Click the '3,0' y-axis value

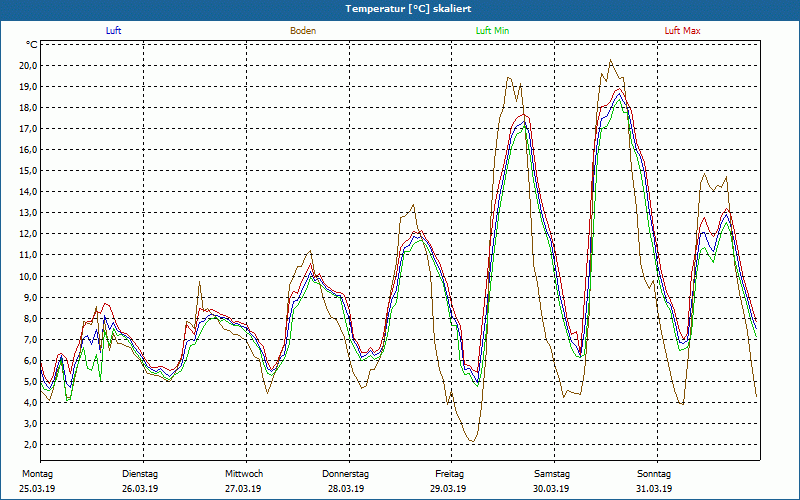tap(30, 423)
